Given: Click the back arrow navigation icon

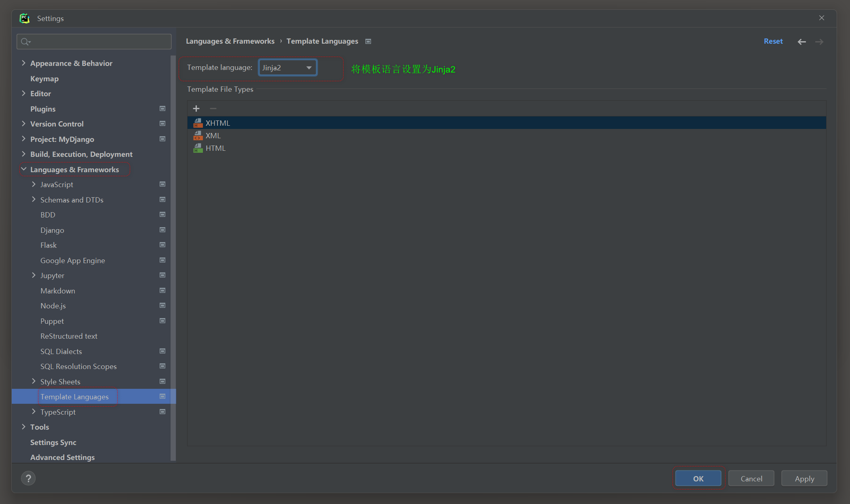Looking at the screenshot, I should (802, 42).
